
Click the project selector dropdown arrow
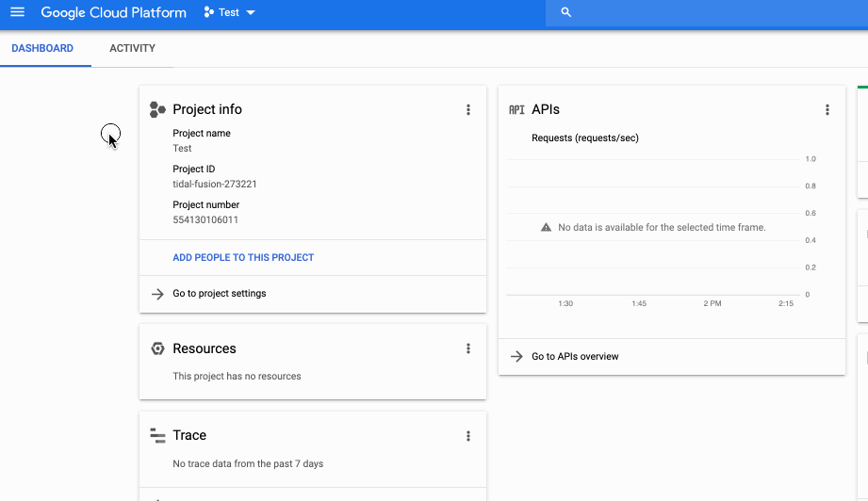click(251, 12)
